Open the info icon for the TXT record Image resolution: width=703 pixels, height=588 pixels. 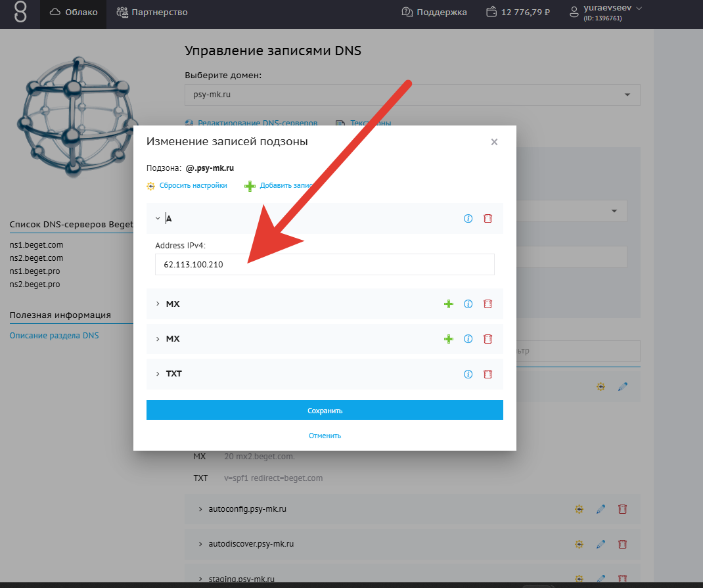coord(468,374)
